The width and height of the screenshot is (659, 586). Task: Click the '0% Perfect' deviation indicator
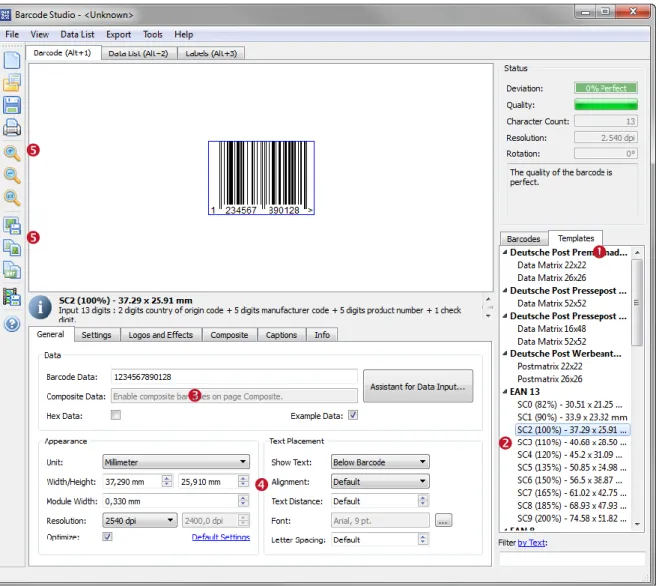tap(606, 88)
